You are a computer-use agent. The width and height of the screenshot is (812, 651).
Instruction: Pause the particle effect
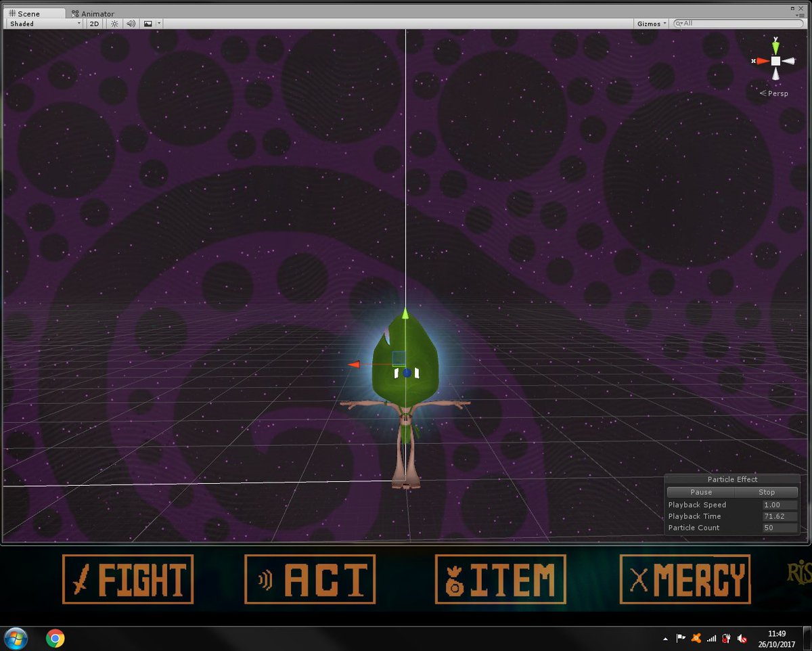click(701, 492)
